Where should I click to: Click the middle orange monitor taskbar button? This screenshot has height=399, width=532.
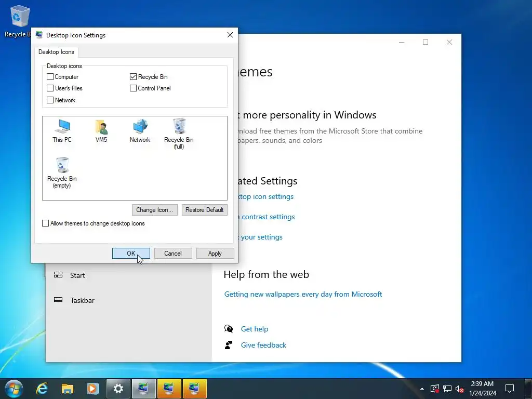[x=169, y=389]
